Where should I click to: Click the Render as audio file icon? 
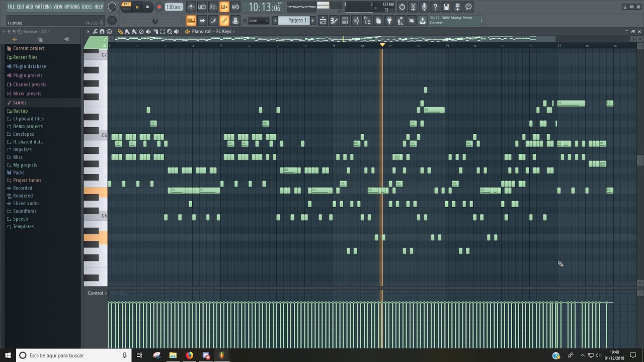457,7
